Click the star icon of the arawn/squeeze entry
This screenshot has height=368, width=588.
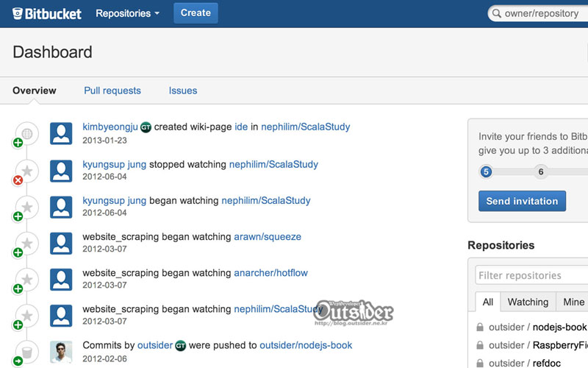coord(27,244)
